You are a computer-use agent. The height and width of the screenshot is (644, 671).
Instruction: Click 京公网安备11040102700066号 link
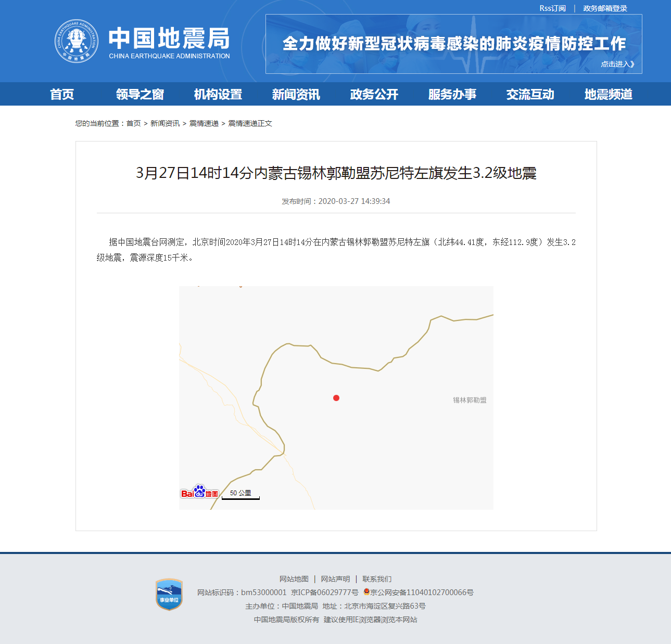[422, 593]
